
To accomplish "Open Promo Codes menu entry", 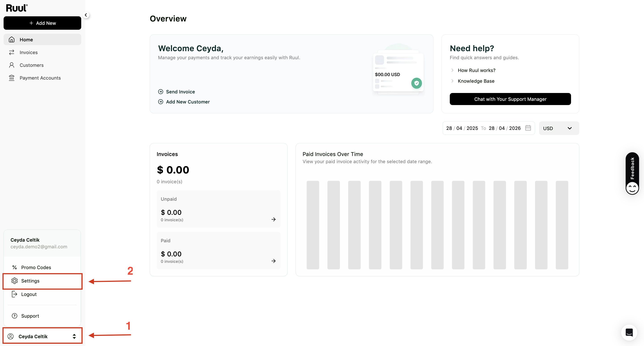I will tap(42, 267).
